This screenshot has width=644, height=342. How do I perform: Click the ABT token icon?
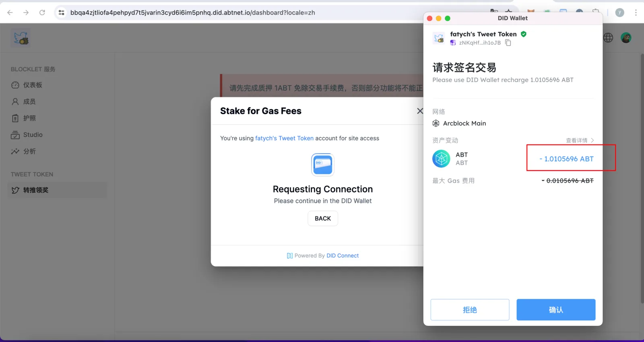tap(441, 159)
